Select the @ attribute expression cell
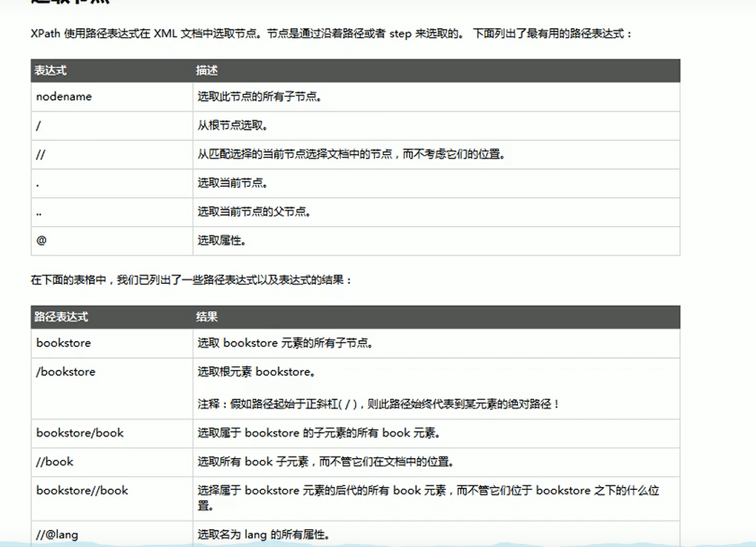This screenshot has height=547, width=756. click(38, 241)
